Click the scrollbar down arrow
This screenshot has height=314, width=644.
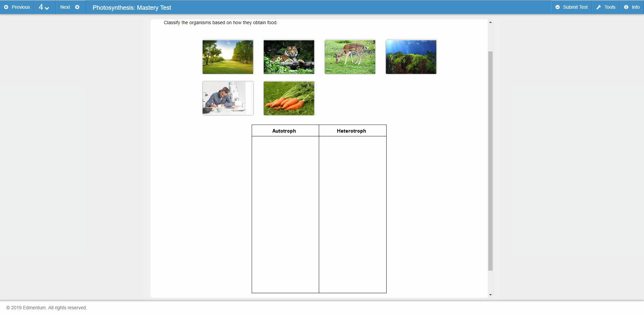tap(490, 295)
